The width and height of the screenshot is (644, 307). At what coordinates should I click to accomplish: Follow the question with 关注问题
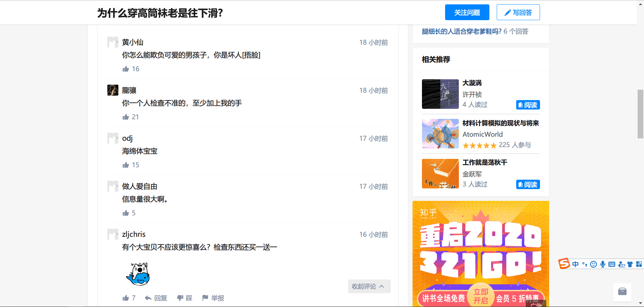click(x=467, y=12)
